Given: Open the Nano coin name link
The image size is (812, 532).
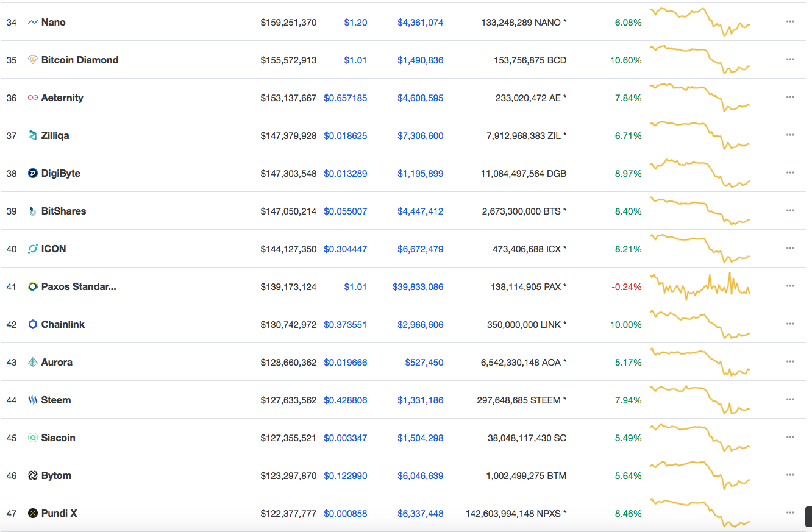Looking at the screenshot, I should tap(54, 22).
